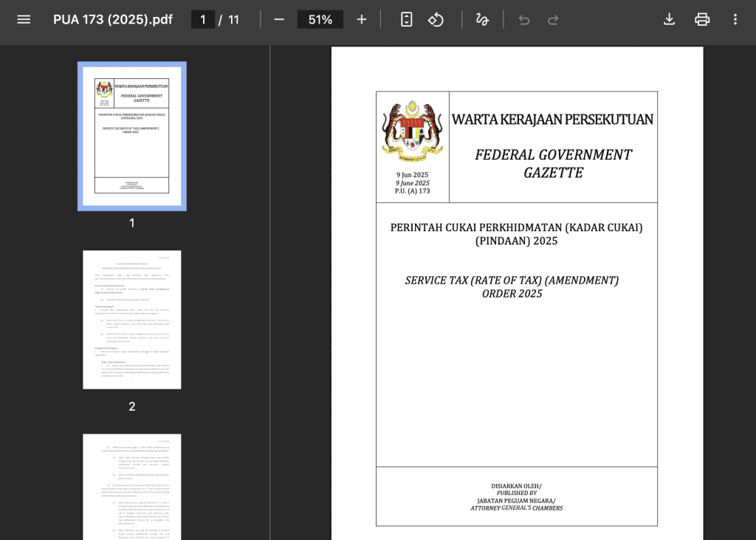
Task: Print the document
Action: click(702, 19)
